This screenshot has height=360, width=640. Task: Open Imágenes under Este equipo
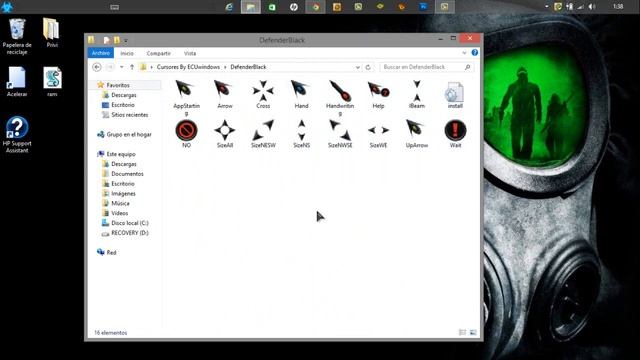pos(123,193)
